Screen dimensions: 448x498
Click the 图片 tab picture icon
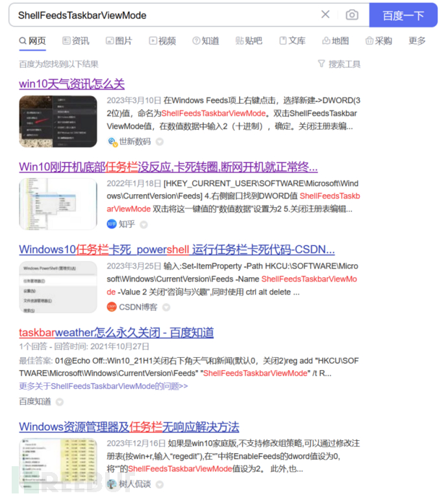(x=110, y=40)
